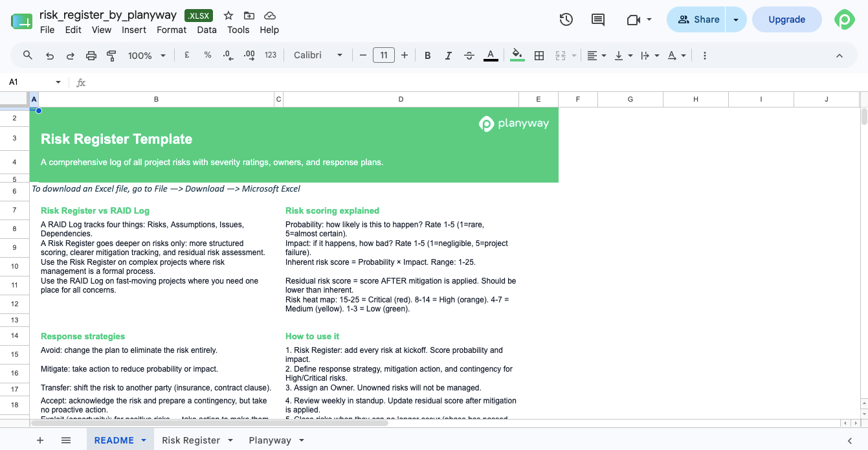Toggle italic formatting

point(449,56)
